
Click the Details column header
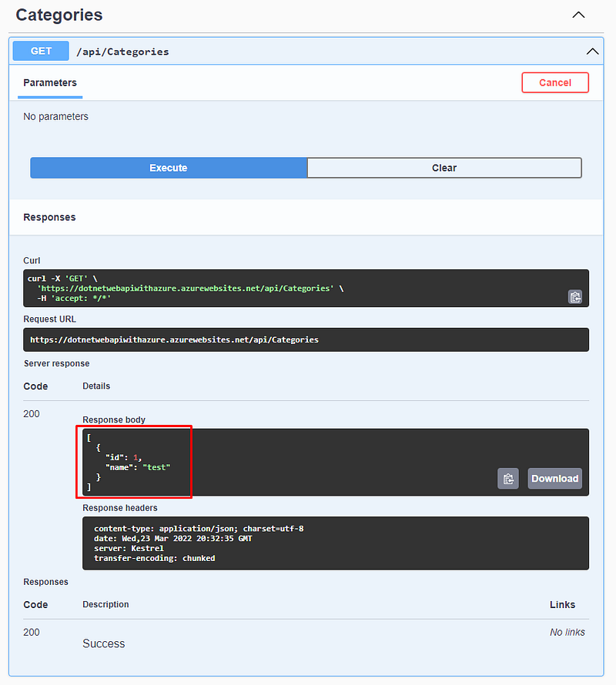[96, 386]
